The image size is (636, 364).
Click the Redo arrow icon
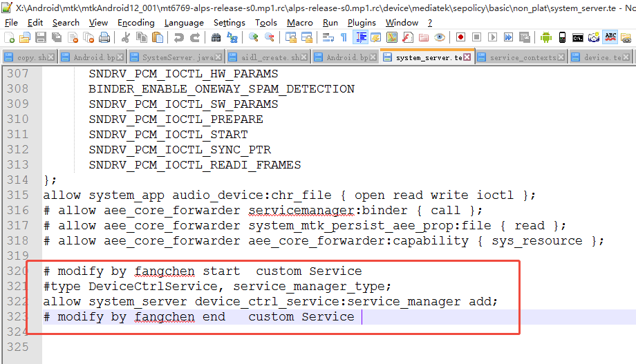(x=195, y=38)
